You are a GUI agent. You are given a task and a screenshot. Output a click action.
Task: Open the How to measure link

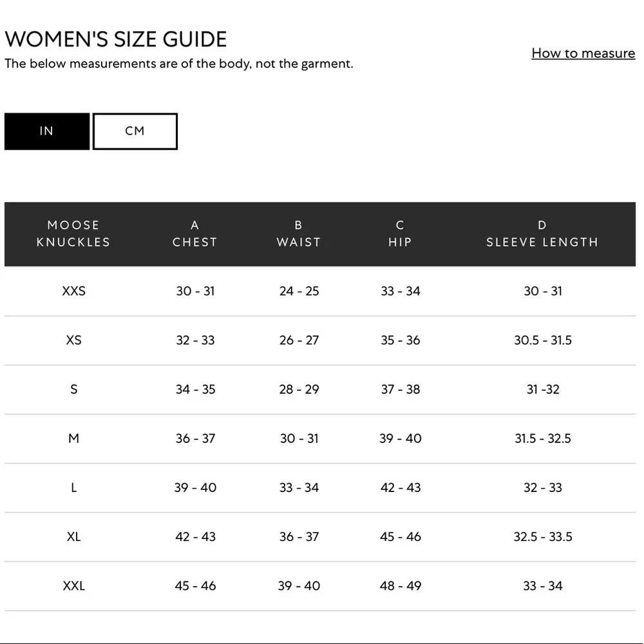pos(583,53)
